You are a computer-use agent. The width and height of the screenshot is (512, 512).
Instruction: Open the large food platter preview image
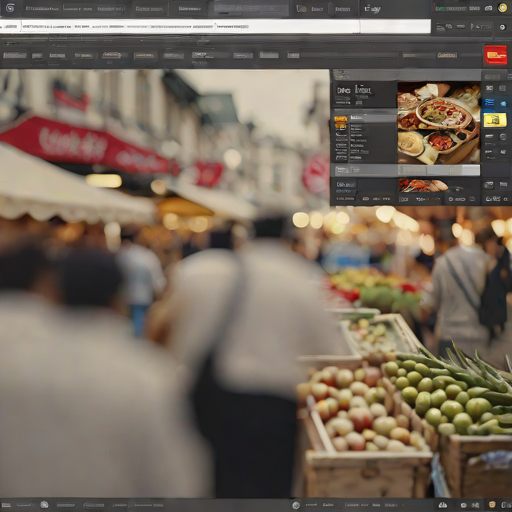439,123
